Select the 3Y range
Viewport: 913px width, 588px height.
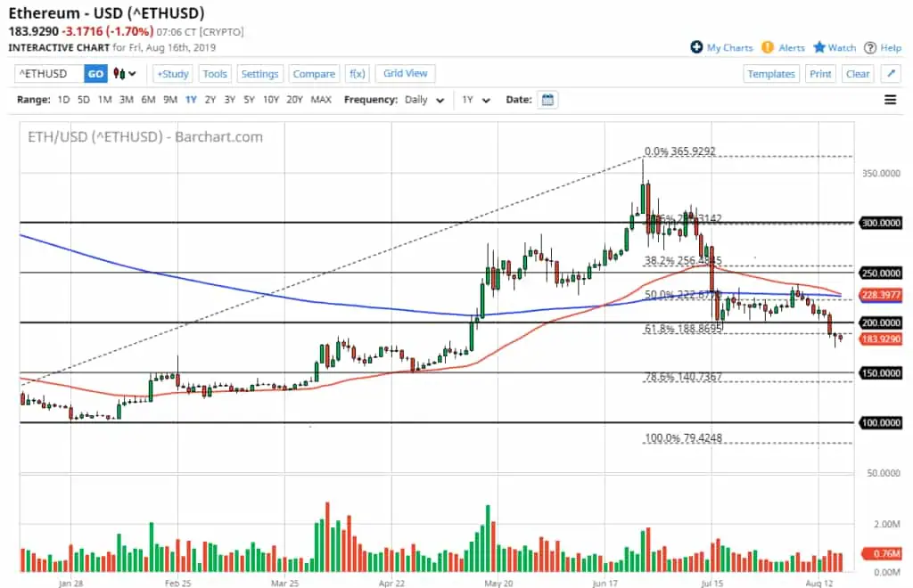(x=230, y=100)
